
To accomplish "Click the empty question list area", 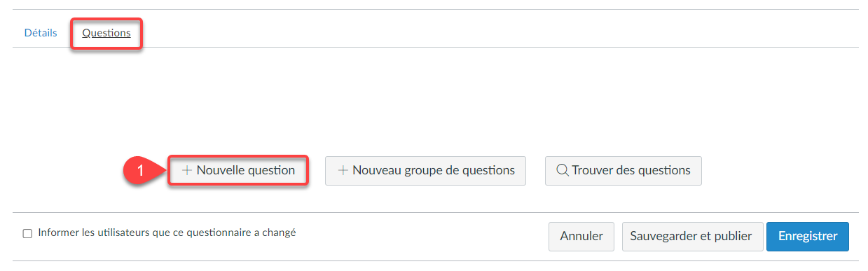I will pos(434,98).
